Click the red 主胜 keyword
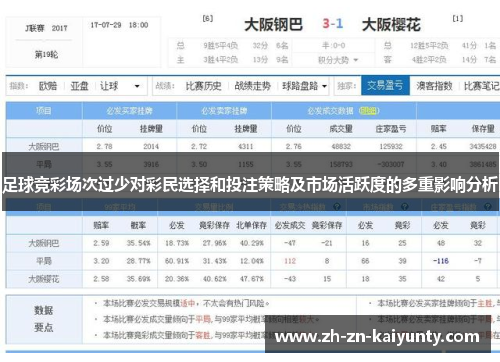This screenshot has height=362, width=500. click(x=485, y=303)
